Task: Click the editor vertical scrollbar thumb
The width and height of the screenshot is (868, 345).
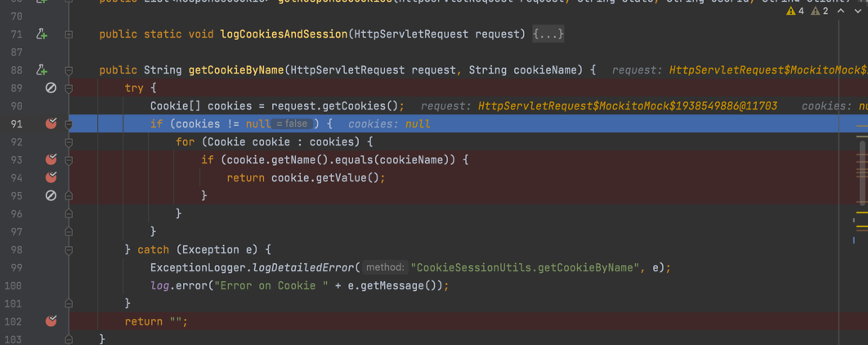Action: (x=862, y=172)
